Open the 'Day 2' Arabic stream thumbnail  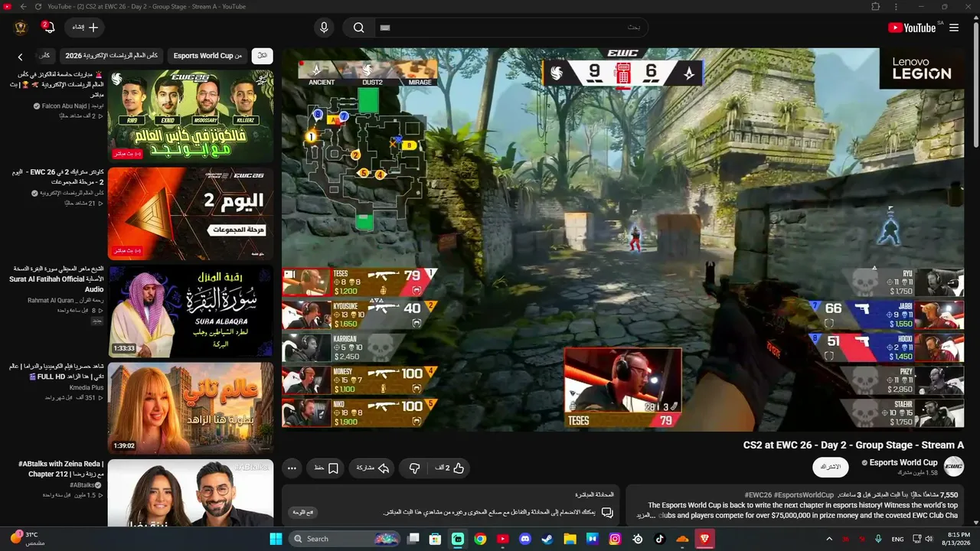coord(191,214)
